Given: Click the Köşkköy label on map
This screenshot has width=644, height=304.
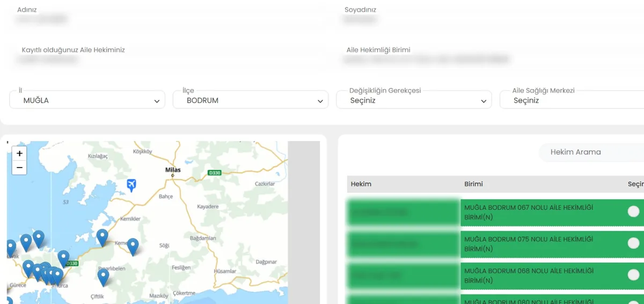Looking at the screenshot, I should pyautogui.click(x=142, y=152).
